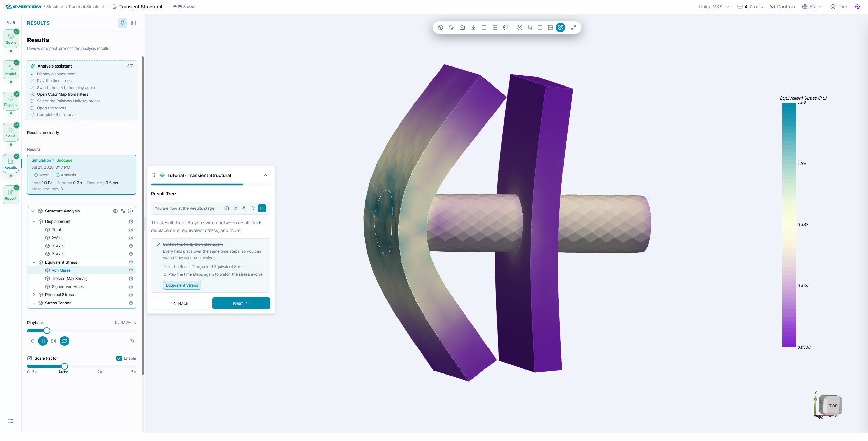This screenshot has width=868, height=441.
Task: Click the help icon beside Tresca (Max Shear)
Action: tap(131, 279)
